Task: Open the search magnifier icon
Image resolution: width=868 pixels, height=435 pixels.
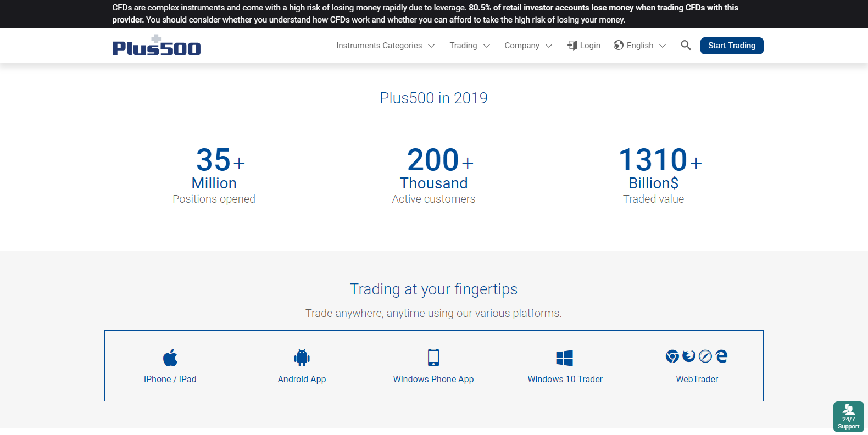Action: pos(686,45)
